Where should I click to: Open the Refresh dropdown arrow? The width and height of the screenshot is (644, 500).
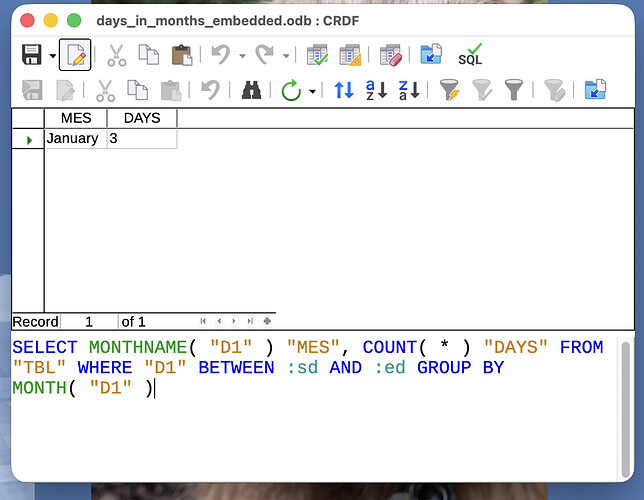coord(312,91)
